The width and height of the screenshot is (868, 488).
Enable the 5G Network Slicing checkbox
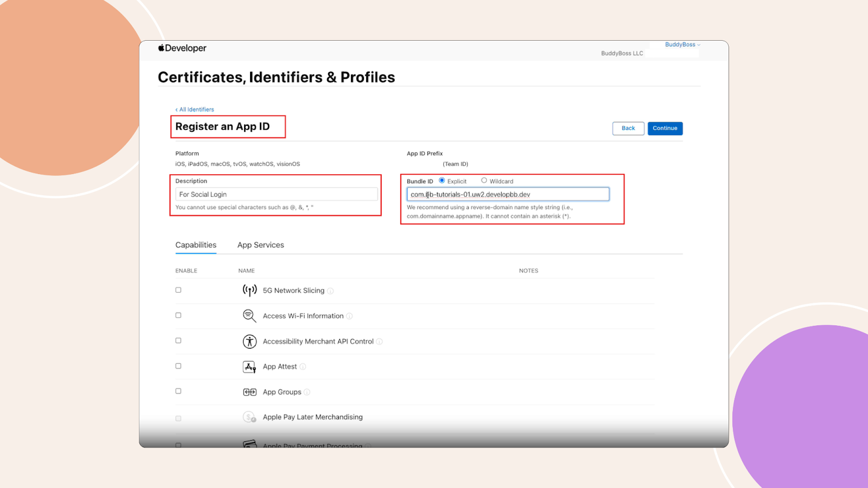pyautogui.click(x=178, y=290)
